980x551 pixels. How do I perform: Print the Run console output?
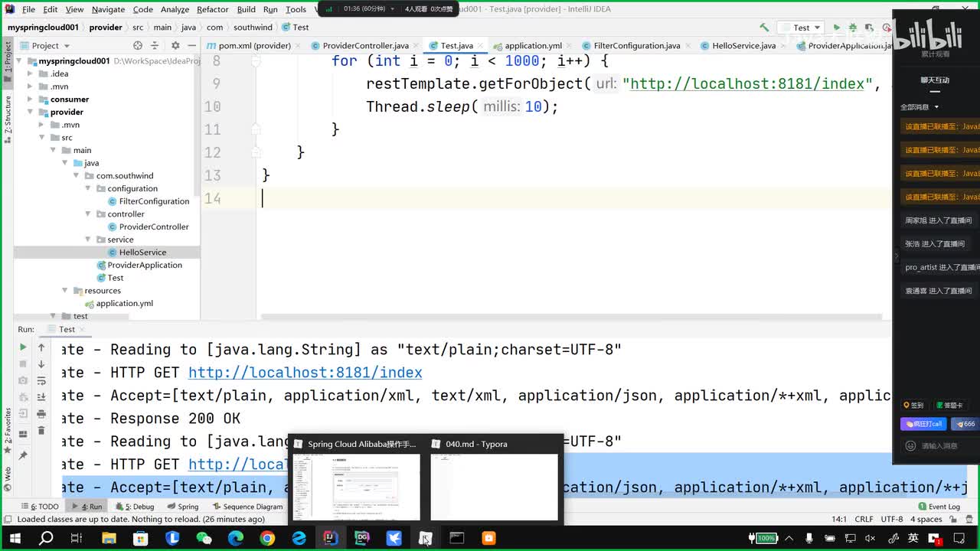(x=41, y=414)
